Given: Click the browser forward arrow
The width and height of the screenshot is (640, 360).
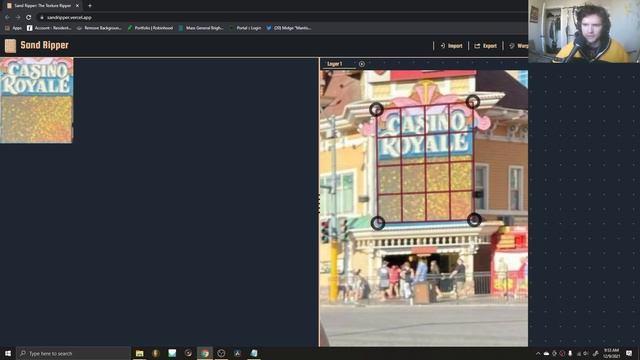Looking at the screenshot, I should 18,18.
